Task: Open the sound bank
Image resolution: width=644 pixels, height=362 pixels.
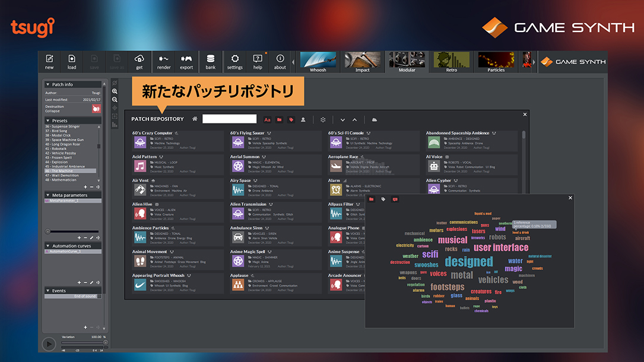Action: pyautogui.click(x=211, y=62)
